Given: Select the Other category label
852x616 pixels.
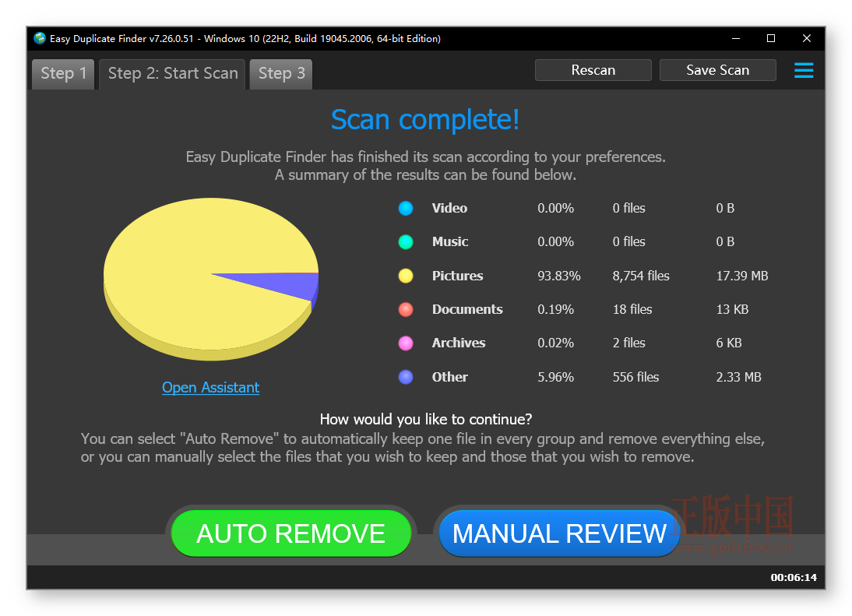Looking at the screenshot, I should [x=450, y=377].
